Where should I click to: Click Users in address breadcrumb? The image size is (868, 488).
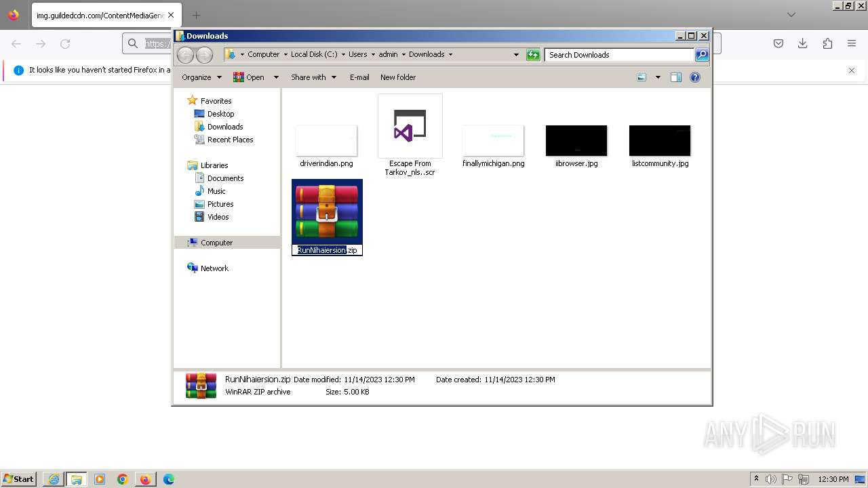(x=358, y=54)
